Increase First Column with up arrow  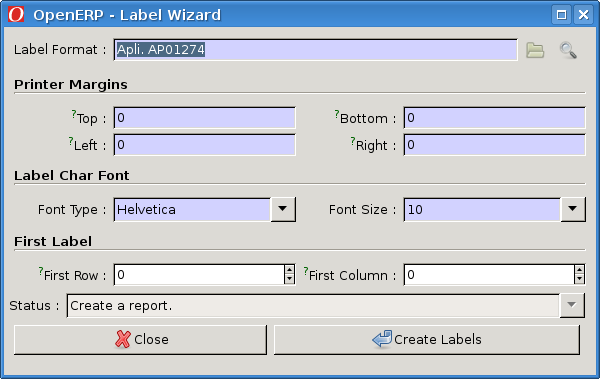579,270
